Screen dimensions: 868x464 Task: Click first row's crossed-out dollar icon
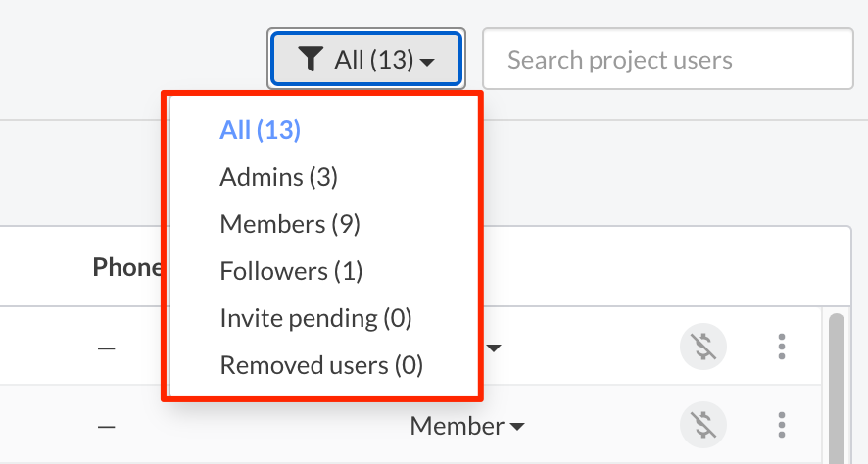(703, 347)
